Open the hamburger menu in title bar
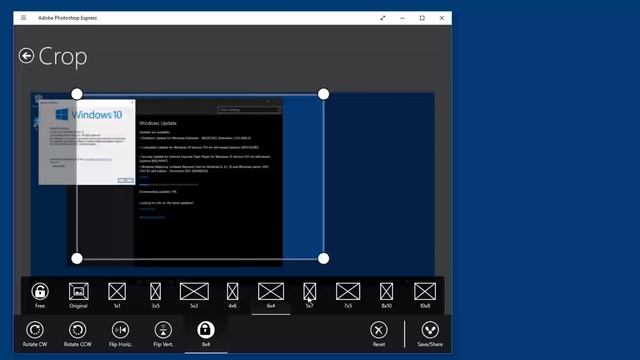 23,18
